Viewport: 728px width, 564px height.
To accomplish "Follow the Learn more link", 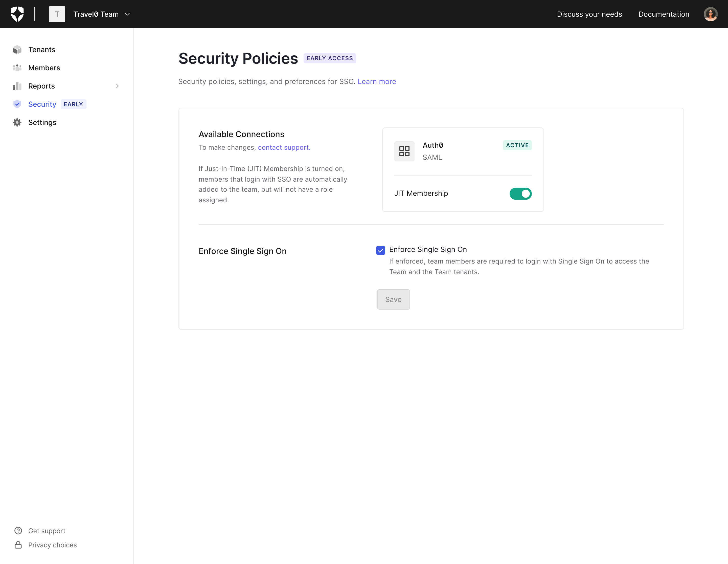I will tap(377, 81).
